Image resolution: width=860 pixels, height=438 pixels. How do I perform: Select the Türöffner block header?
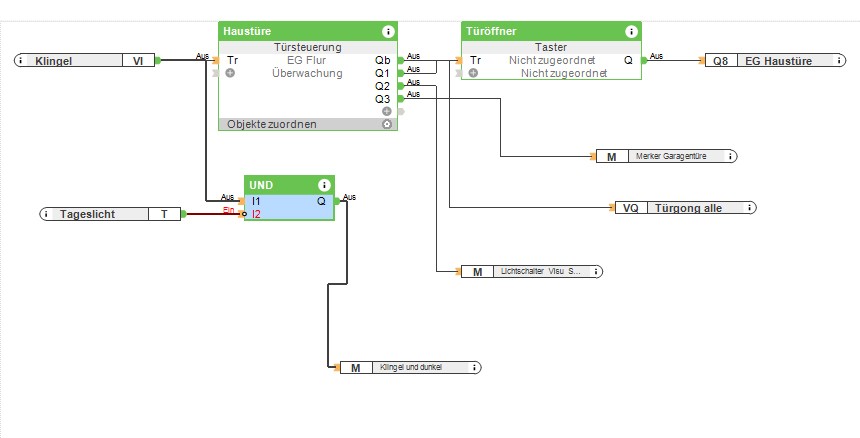[540, 32]
